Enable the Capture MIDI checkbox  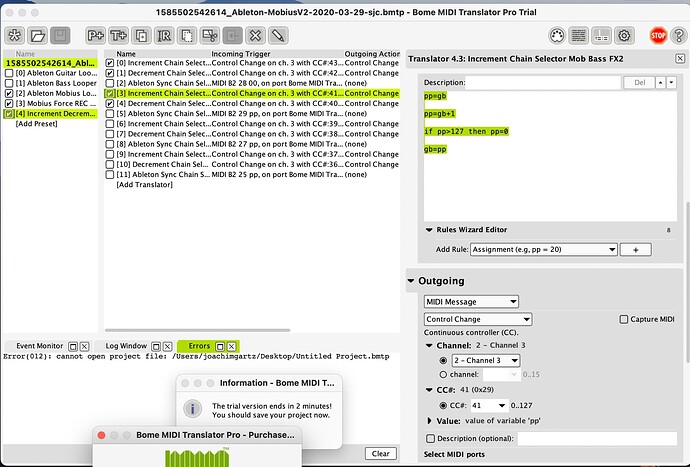tap(624, 319)
